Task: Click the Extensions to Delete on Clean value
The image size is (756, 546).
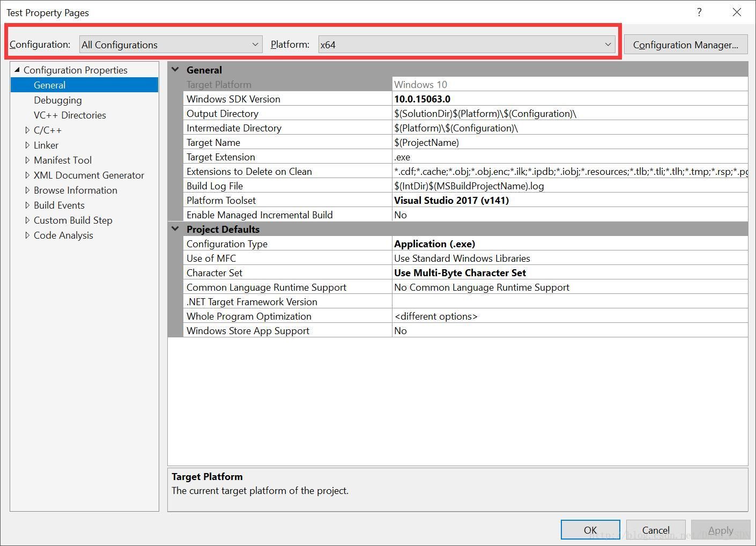Action: (x=570, y=171)
